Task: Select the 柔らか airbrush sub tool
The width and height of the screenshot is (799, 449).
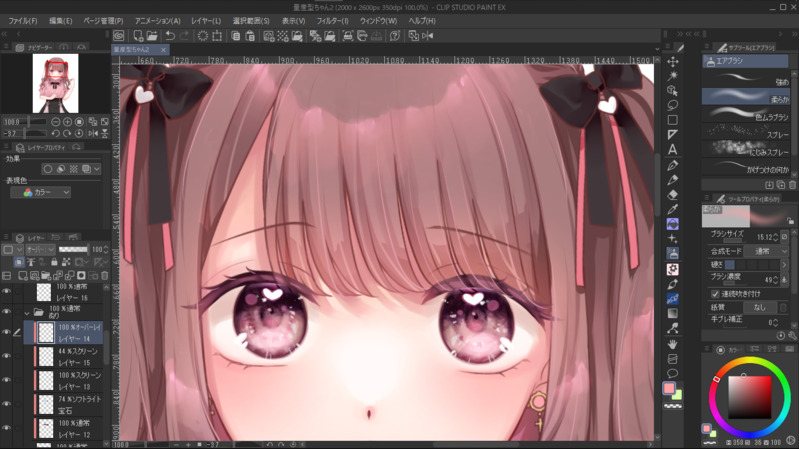Action: coord(747,97)
